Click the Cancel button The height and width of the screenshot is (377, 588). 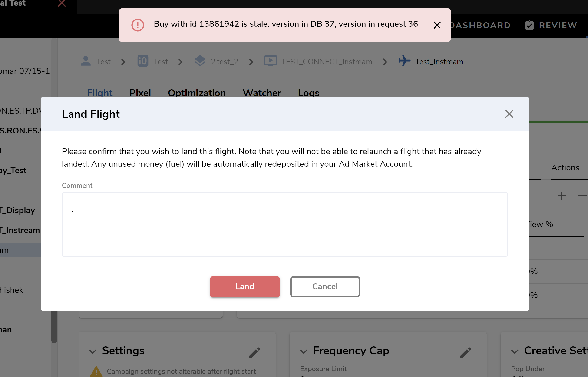point(325,286)
